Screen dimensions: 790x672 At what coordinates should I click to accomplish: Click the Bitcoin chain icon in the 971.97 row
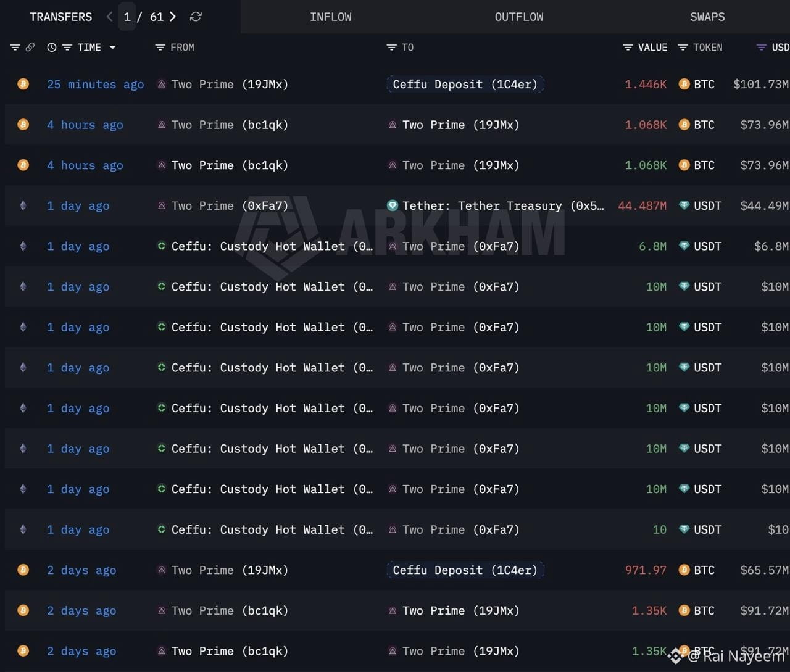23,570
